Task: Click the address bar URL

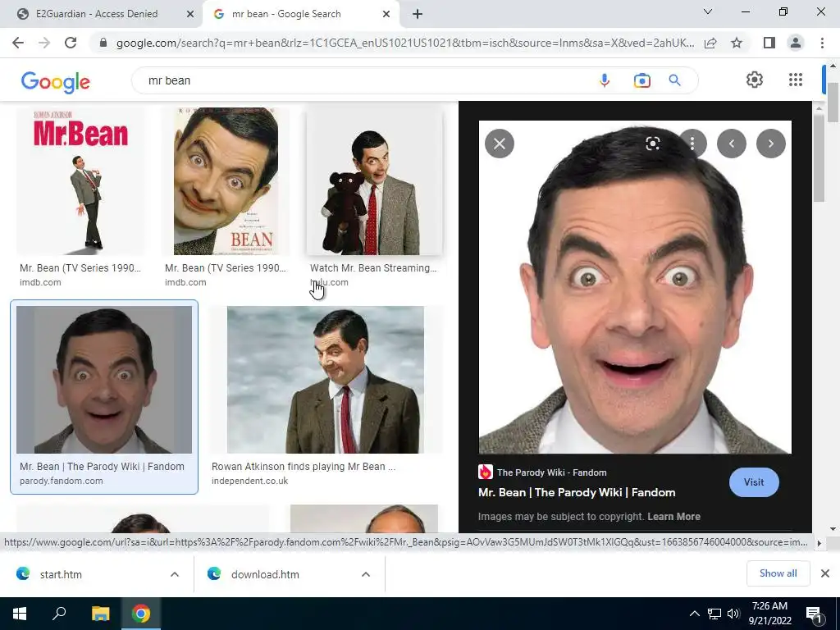Action: tap(405, 43)
